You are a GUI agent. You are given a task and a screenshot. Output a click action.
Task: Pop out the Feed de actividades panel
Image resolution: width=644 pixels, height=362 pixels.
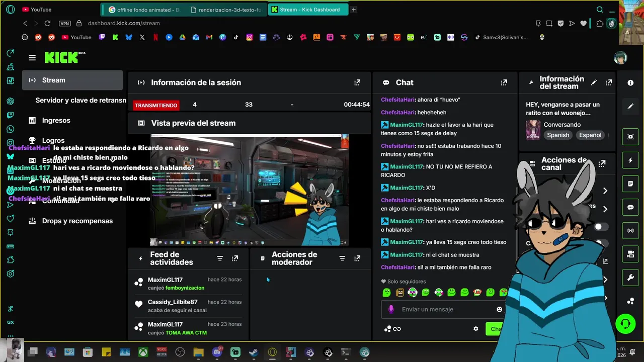point(235,258)
